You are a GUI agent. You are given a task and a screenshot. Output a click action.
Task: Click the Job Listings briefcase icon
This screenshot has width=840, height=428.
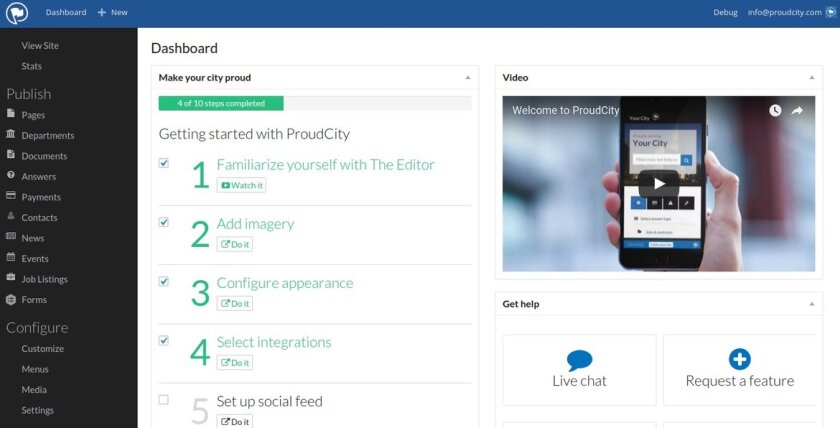[11, 277]
